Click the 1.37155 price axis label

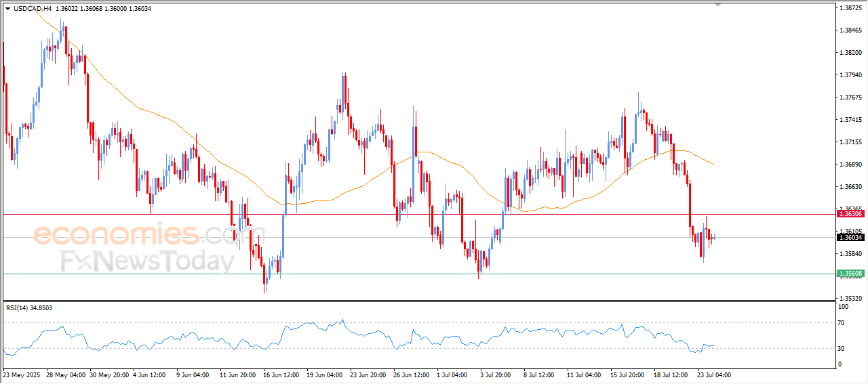[x=850, y=142]
